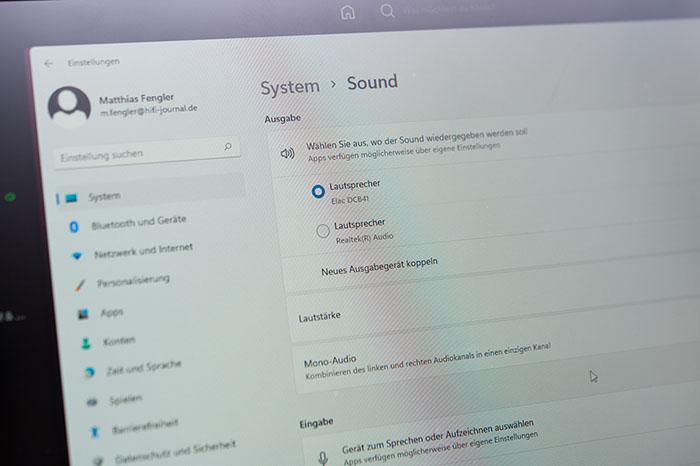Click the Personalisierung brush icon
The width and height of the screenshot is (700, 466).
click(80, 285)
